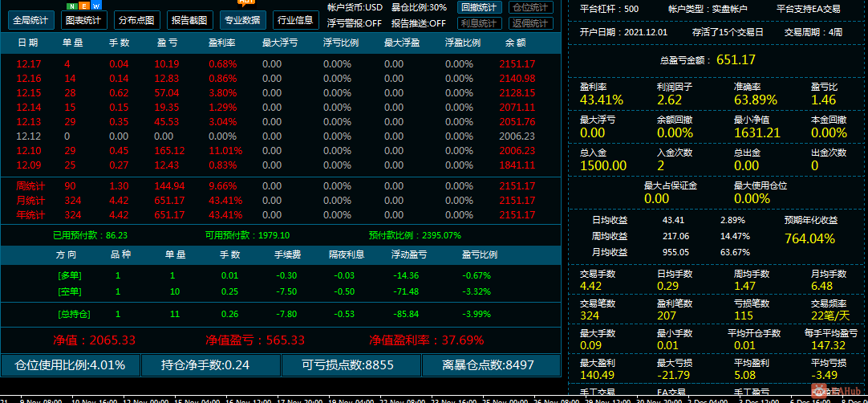Click the 余额 column header

coord(515,43)
